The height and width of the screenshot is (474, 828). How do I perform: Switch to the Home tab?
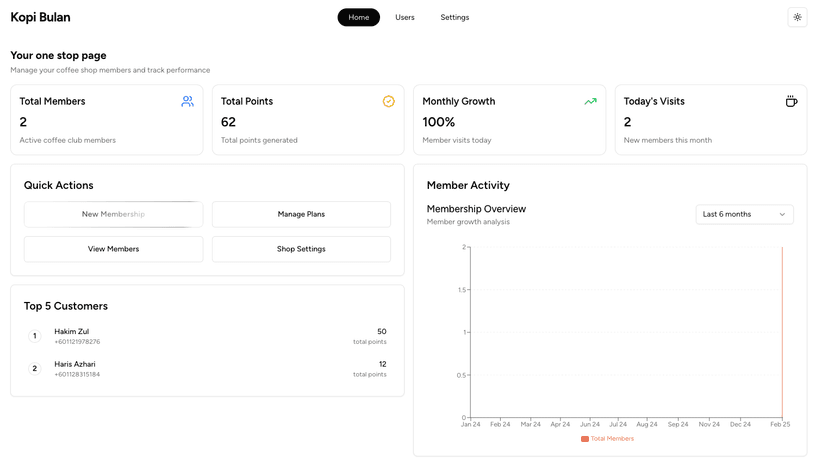358,17
